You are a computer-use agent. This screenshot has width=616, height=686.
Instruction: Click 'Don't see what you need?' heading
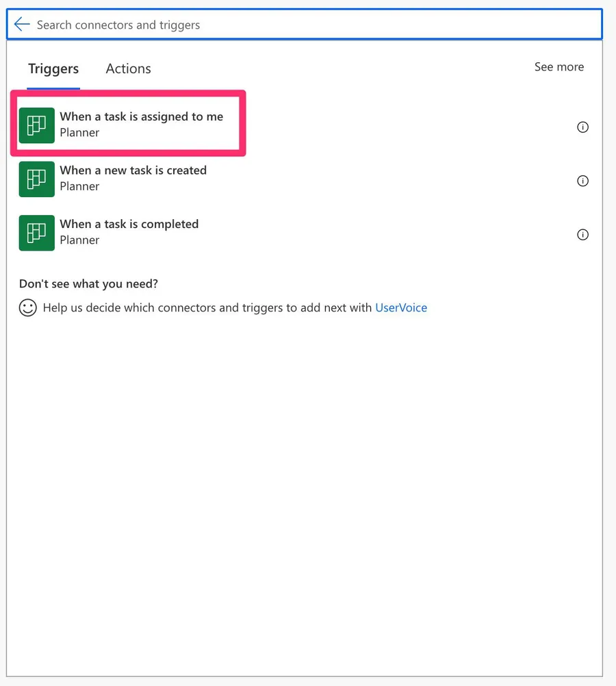pos(88,283)
